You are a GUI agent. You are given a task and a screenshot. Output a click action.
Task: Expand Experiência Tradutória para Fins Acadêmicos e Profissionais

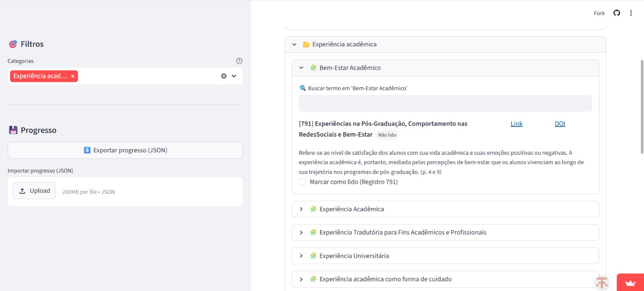(x=301, y=233)
